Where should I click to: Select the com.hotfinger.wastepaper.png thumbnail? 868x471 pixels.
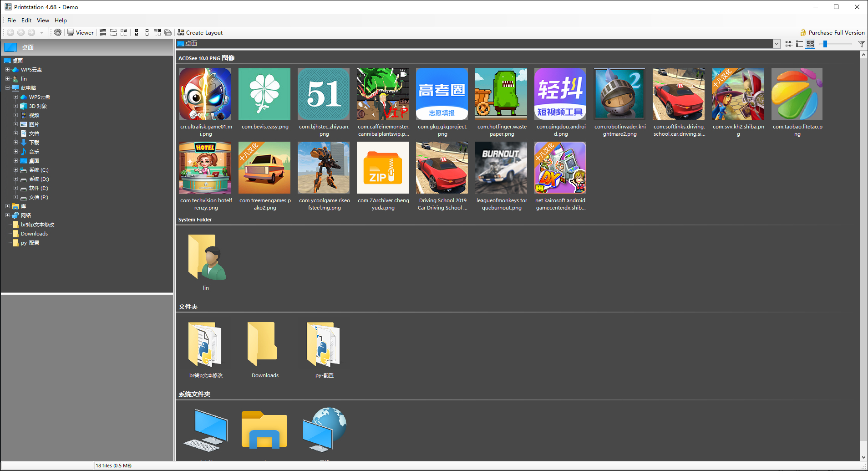(501, 94)
